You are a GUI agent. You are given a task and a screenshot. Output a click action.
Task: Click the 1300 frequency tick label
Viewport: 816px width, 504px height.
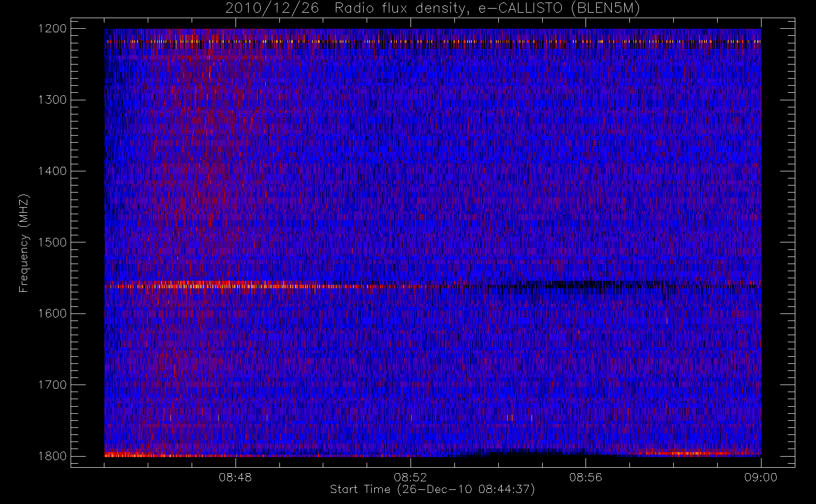(x=52, y=100)
